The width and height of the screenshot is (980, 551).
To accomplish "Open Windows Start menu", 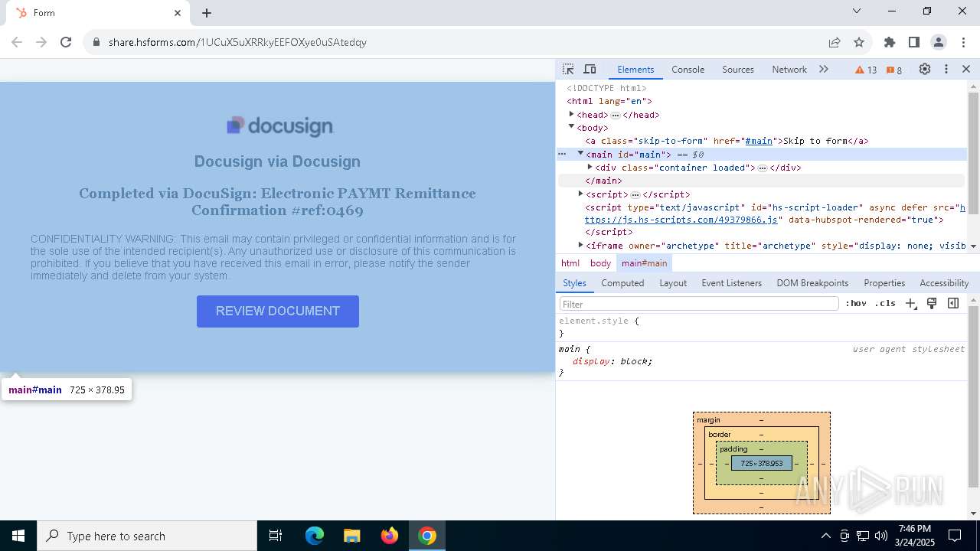I will click(18, 536).
